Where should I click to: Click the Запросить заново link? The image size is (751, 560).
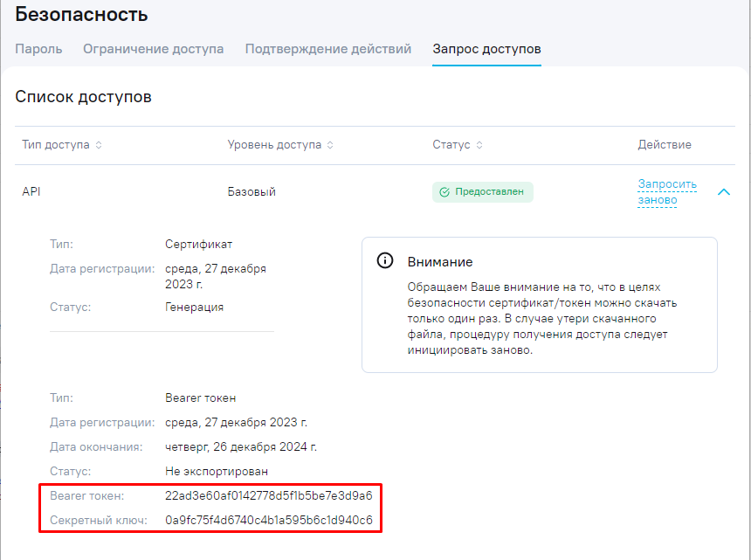pyautogui.click(x=667, y=191)
